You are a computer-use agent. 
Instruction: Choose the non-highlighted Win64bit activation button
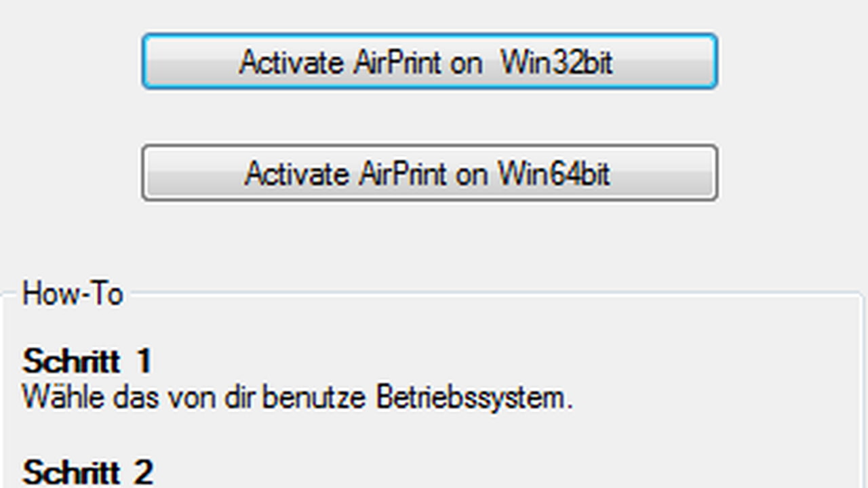click(429, 172)
